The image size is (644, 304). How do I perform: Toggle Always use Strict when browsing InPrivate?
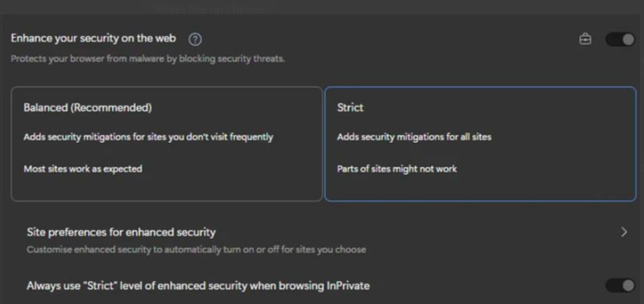620,285
